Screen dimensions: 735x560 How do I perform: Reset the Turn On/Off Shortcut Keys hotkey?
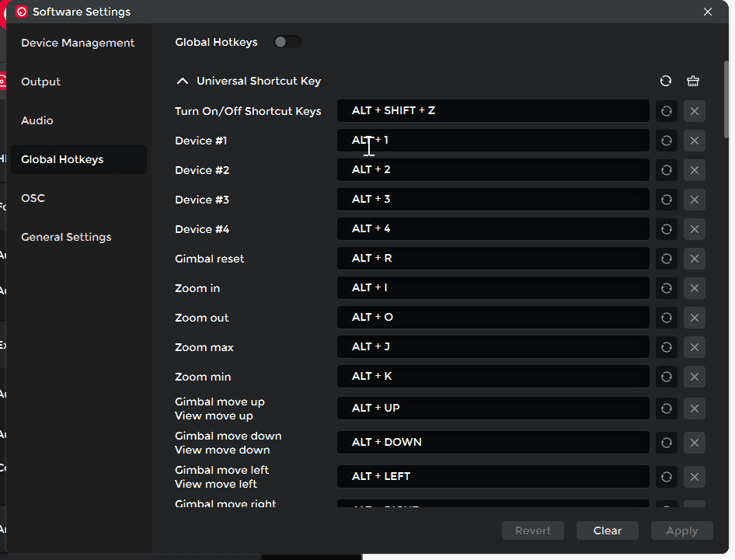(x=666, y=111)
